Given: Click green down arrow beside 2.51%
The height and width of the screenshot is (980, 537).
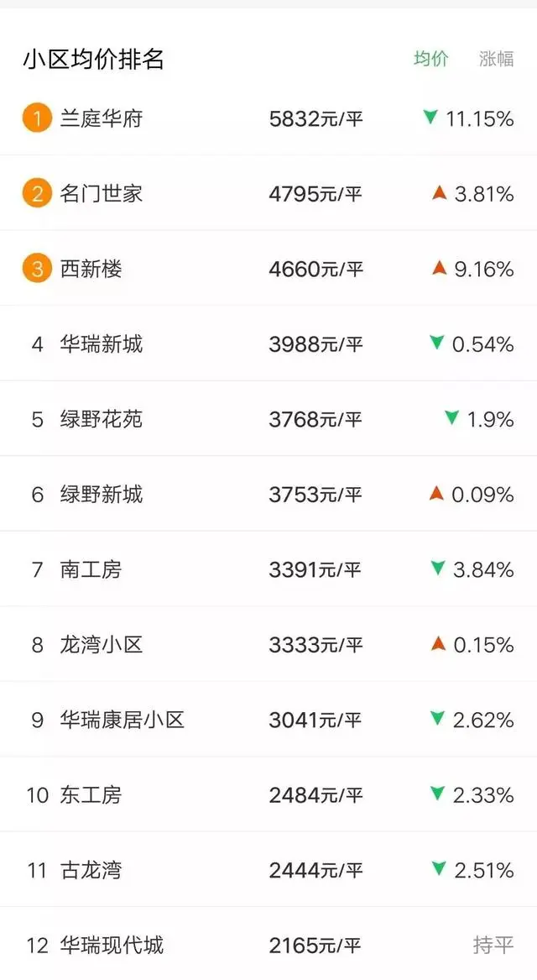Looking at the screenshot, I should [x=439, y=868].
